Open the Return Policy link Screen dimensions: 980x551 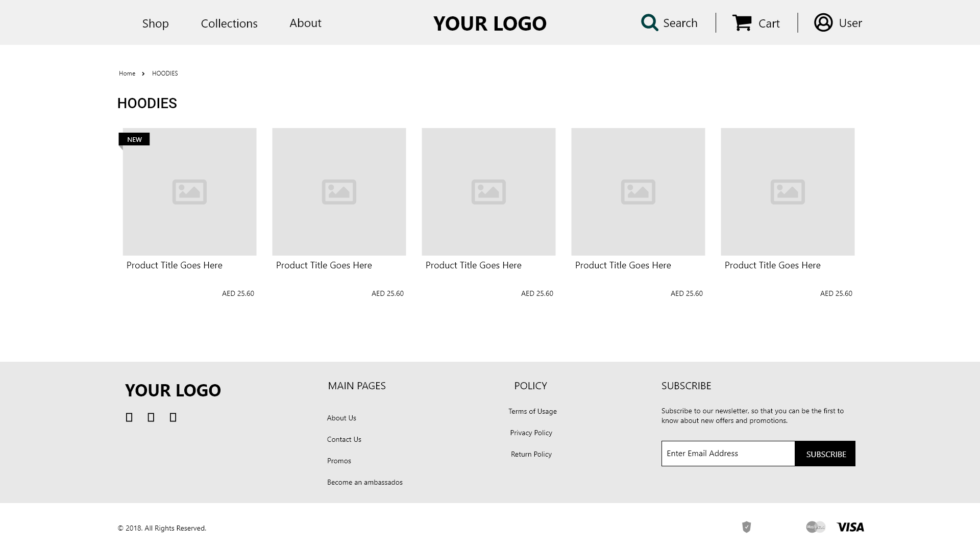coord(531,454)
